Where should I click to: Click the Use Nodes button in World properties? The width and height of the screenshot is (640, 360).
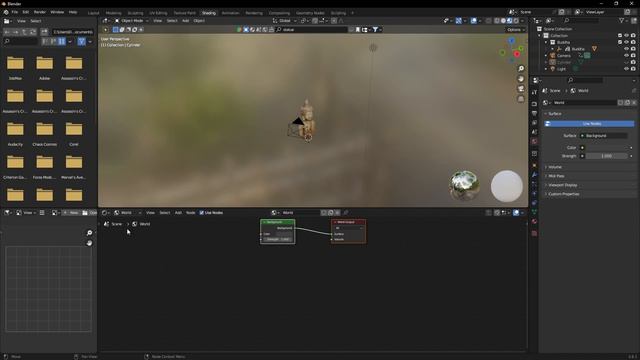point(589,124)
